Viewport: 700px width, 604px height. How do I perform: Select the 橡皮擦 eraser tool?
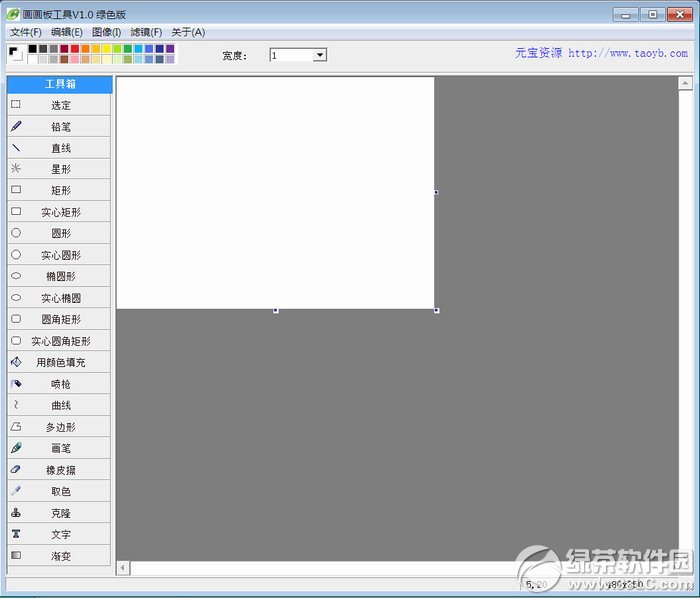click(x=59, y=470)
